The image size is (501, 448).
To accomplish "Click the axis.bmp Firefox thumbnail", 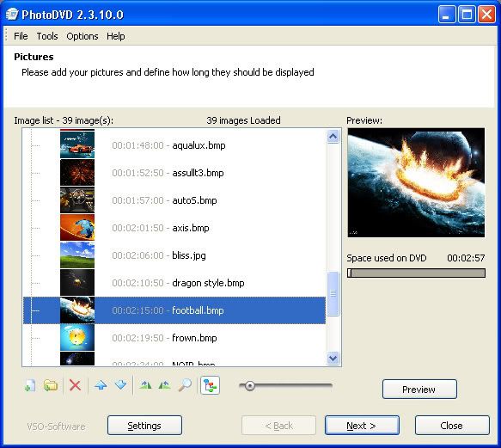I will click(x=77, y=228).
